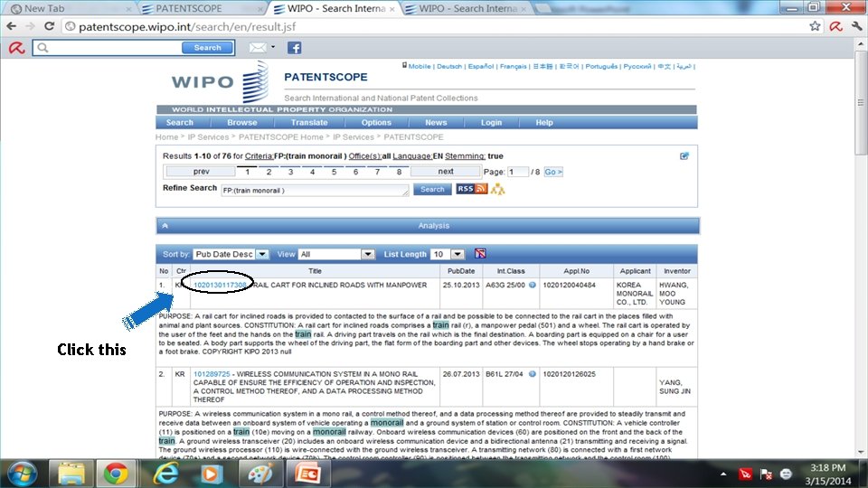The width and height of the screenshot is (868, 488).
Task: Click IP Services breadcrumb after Home
Action: click(x=208, y=137)
